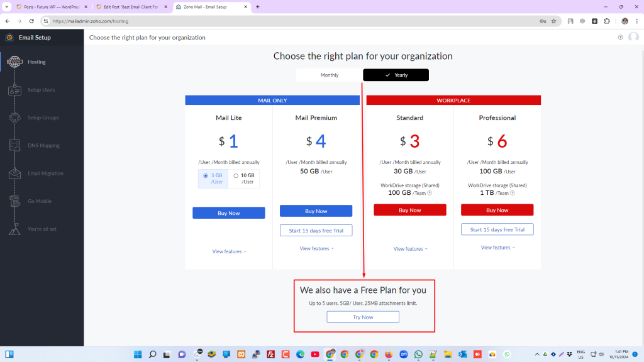Select the 10 GB /User storage option
The image size is (644, 362).
(x=244, y=178)
